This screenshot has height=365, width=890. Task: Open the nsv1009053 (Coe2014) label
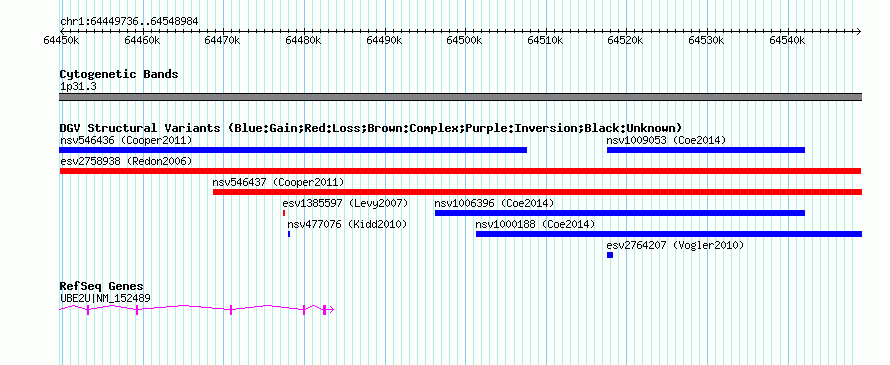click(666, 140)
